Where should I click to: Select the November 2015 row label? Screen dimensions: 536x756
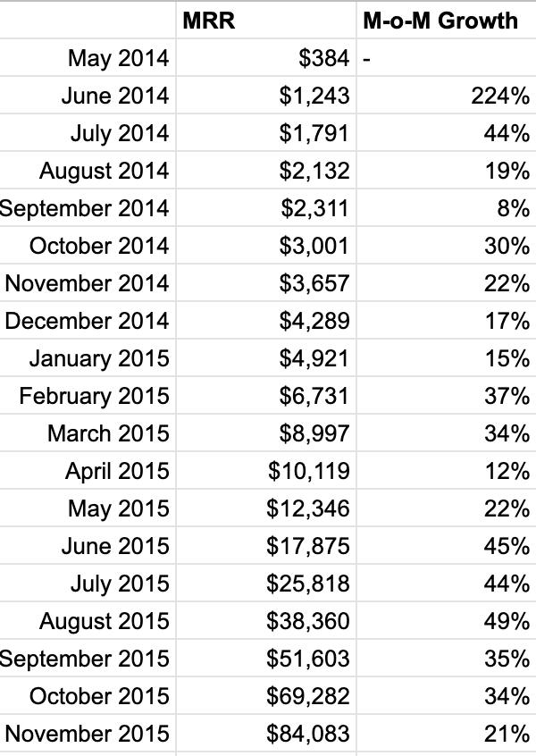pyautogui.click(x=87, y=734)
